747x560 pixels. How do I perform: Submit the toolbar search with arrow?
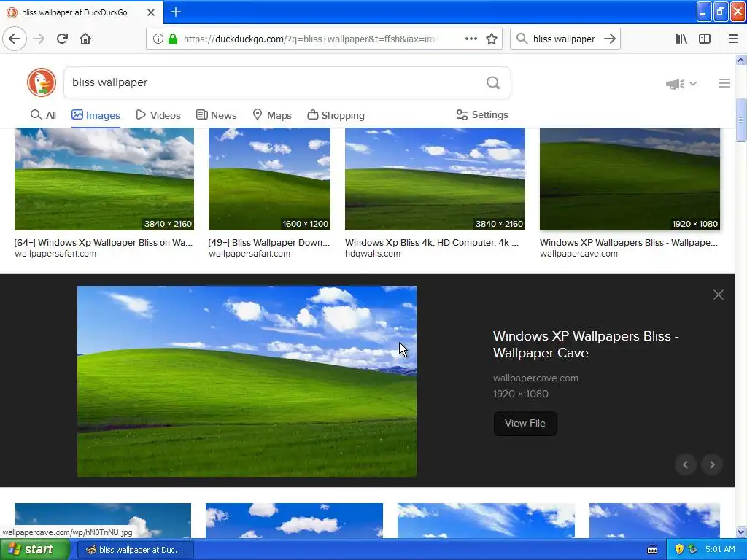tap(610, 39)
